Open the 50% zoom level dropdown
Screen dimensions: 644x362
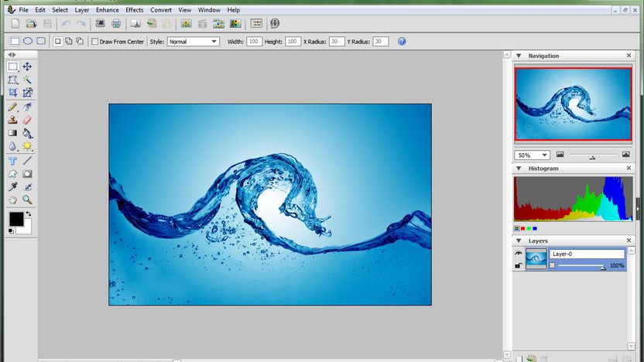[532, 155]
